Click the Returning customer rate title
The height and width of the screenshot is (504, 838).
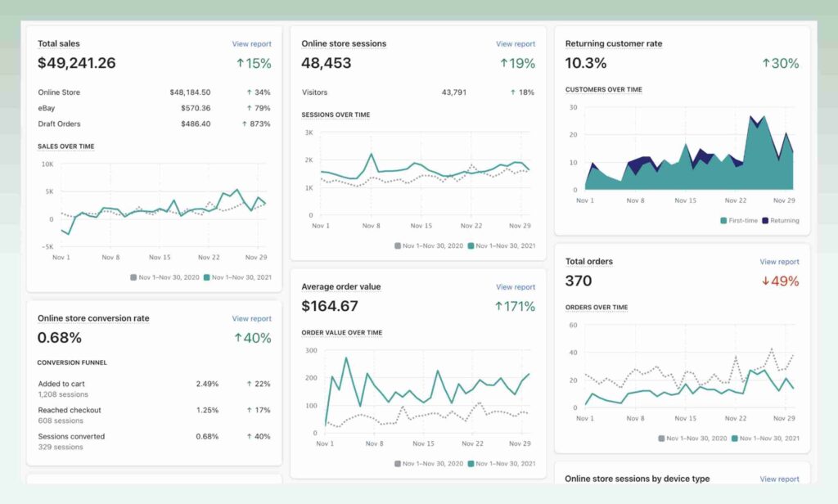(614, 44)
